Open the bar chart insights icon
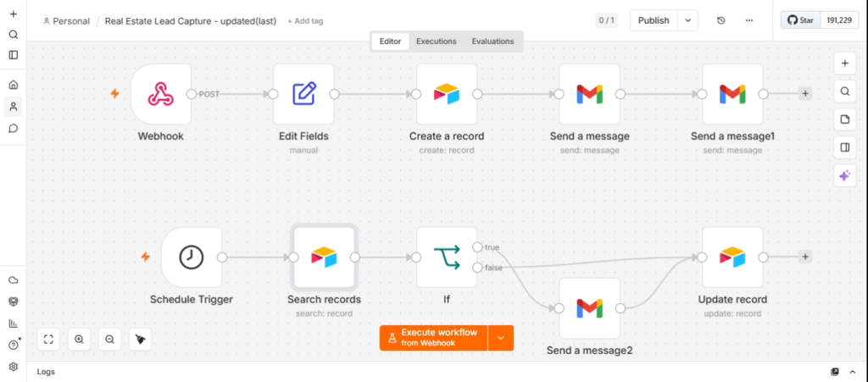868x382 pixels. coord(14,324)
